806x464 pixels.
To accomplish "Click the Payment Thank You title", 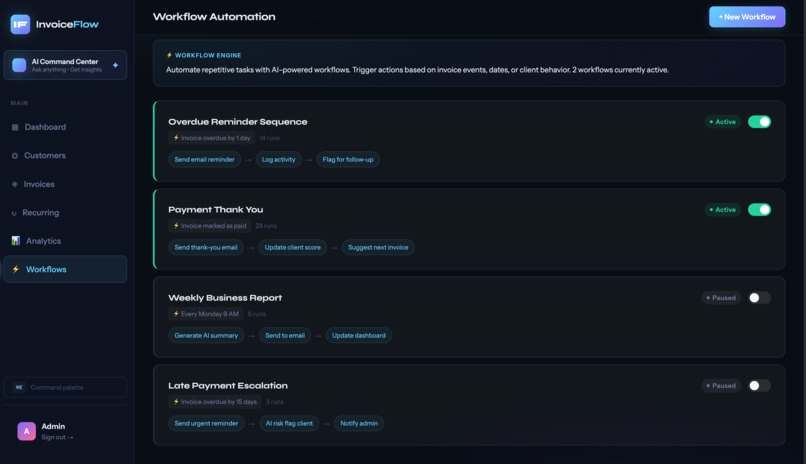I will (x=215, y=210).
